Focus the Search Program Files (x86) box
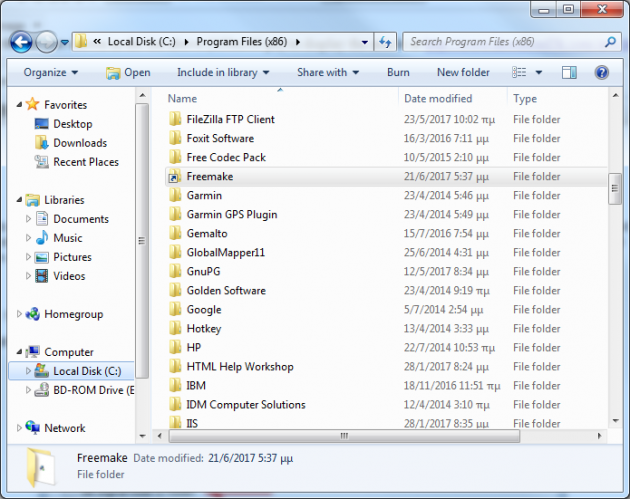630x499 pixels. [x=512, y=42]
